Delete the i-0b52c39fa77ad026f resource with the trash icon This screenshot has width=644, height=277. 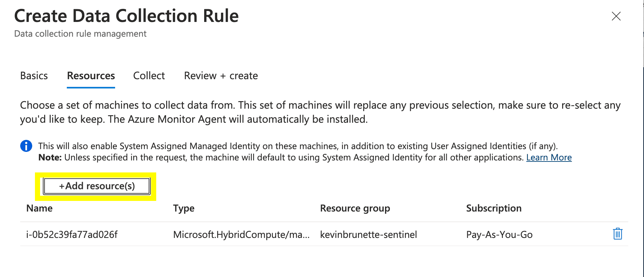[x=617, y=234]
